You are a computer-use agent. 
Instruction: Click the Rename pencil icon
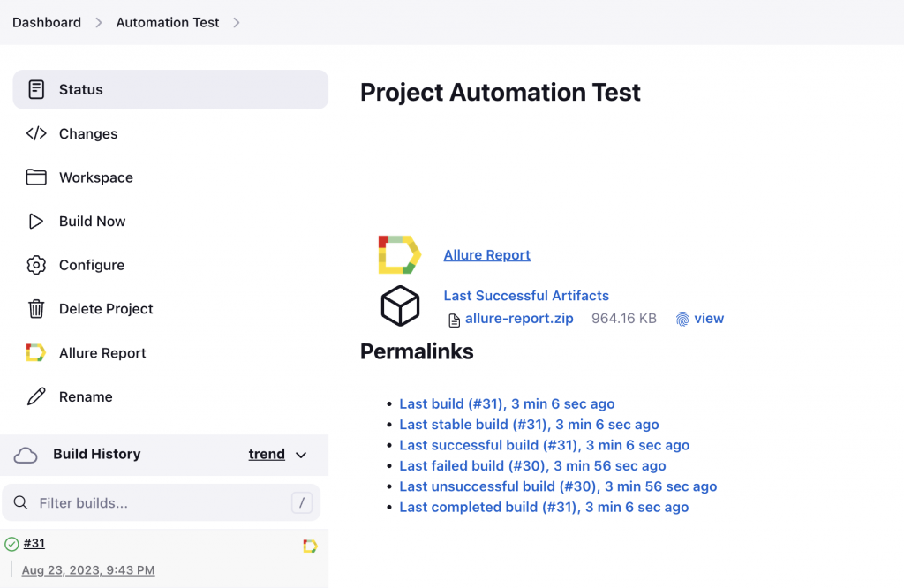click(36, 396)
